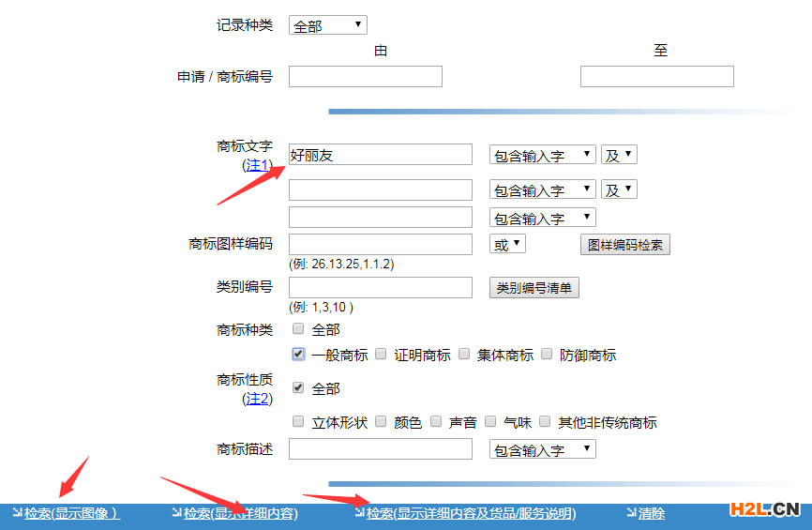Expand the first 包含输入字 dropdown
The height and width of the screenshot is (530, 812).
point(542,155)
